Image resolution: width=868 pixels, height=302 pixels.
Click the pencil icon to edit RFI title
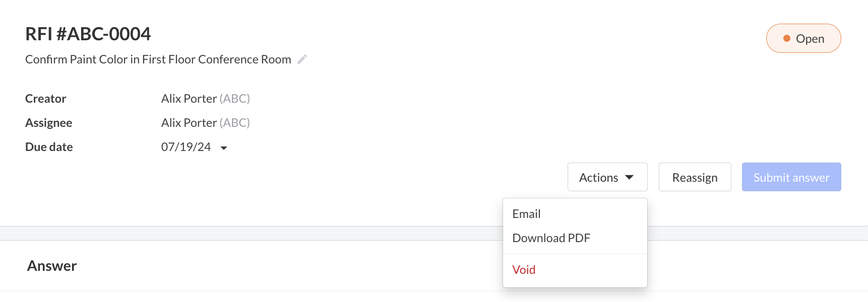point(302,59)
